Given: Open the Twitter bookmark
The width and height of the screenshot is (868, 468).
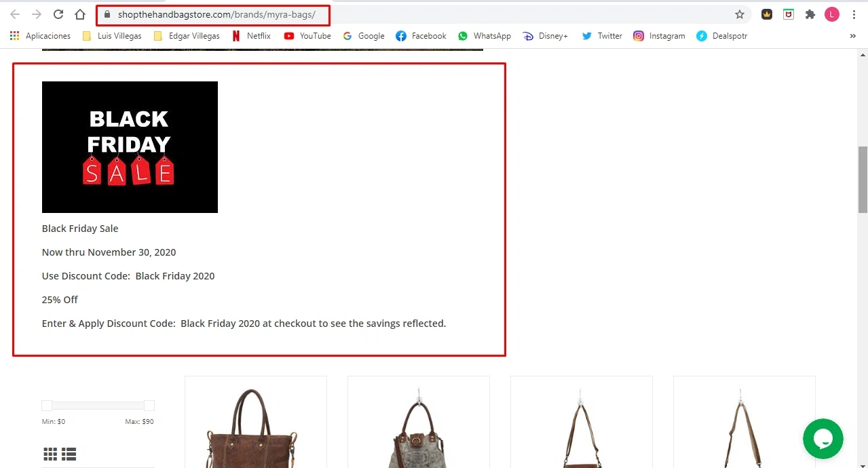Looking at the screenshot, I should [602, 36].
